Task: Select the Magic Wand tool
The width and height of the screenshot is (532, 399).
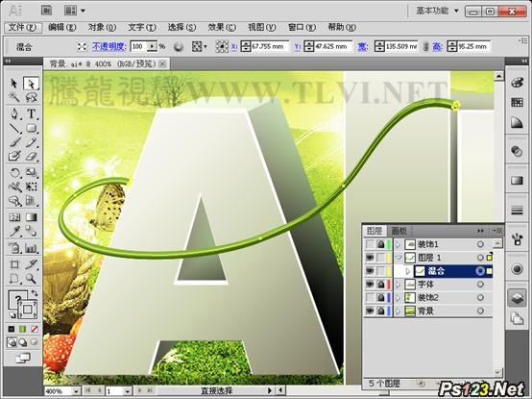Action: 14,98
